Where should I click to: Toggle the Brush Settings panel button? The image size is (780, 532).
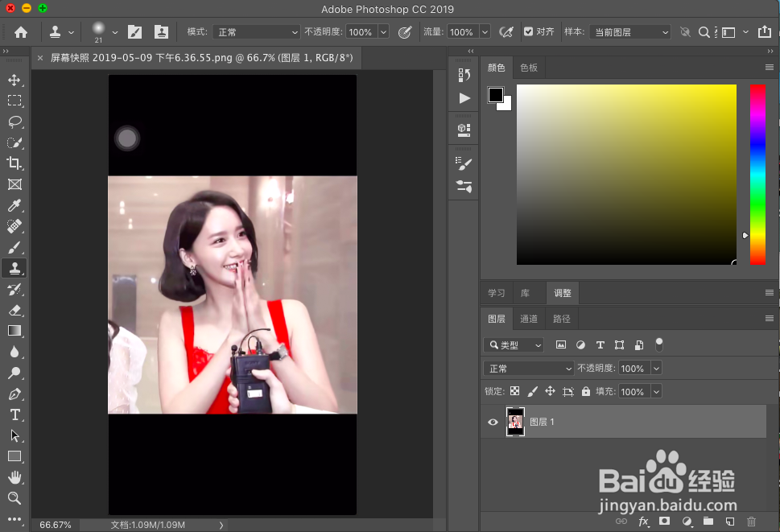(x=134, y=32)
